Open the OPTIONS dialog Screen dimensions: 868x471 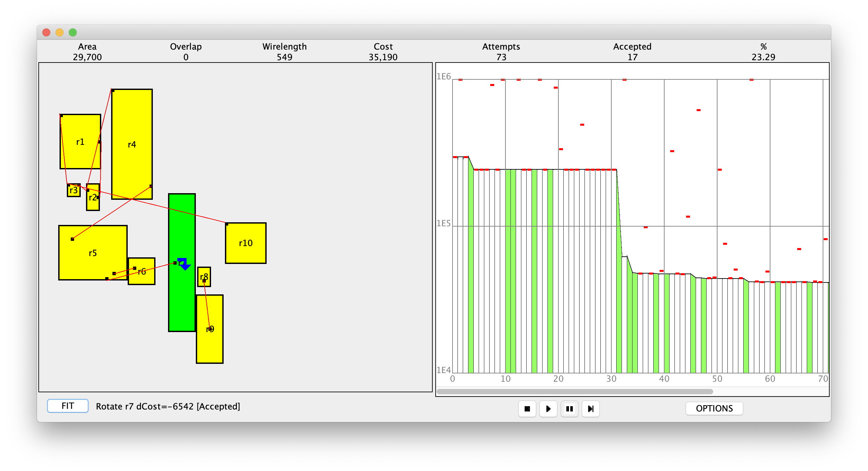(715, 408)
